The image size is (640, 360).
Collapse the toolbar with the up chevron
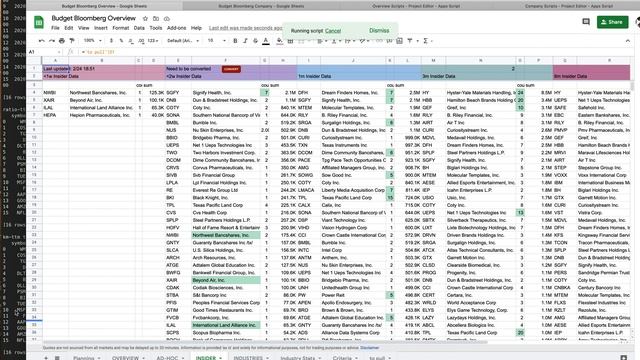pos(627,41)
